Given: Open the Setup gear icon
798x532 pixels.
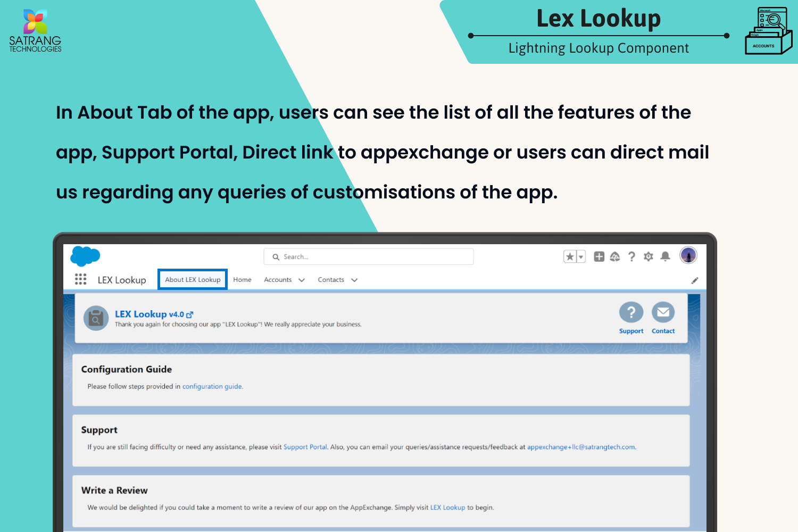Looking at the screenshot, I should click(648, 256).
